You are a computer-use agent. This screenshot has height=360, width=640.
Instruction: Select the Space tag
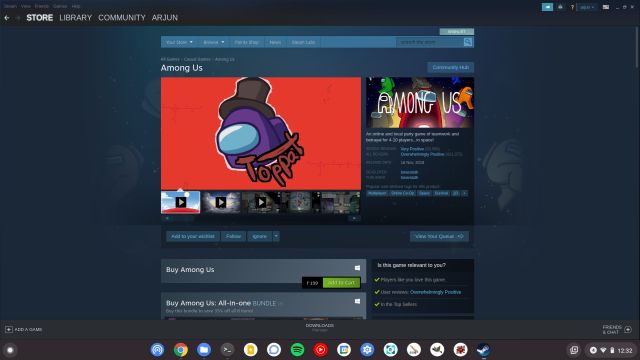tap(424, 193)
